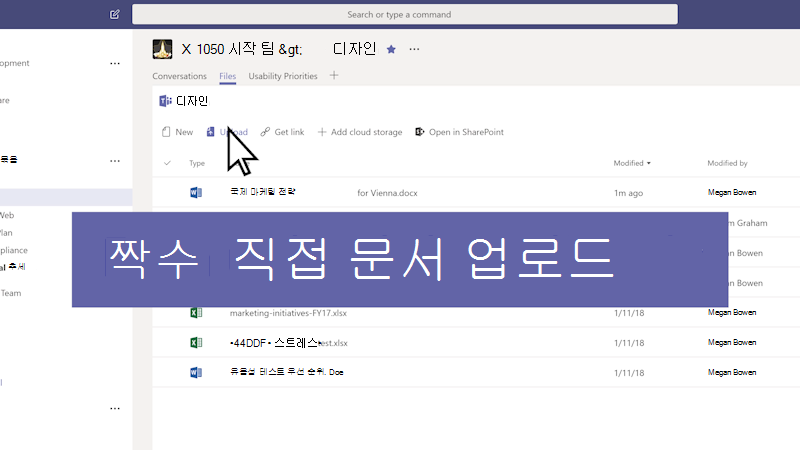Open the 44DDF xlsx file
The image size is (800, 450).
click(289, 343)
